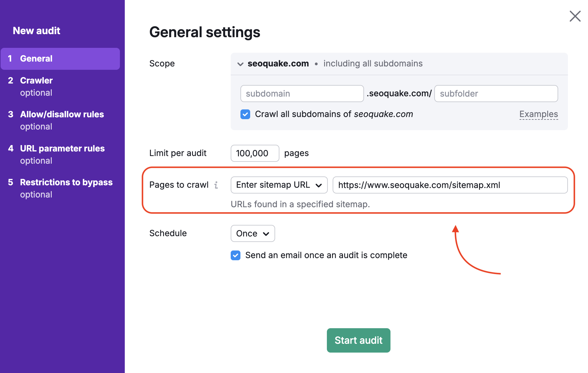588x373 pixels.
Task: Go to URL parameter rules step
Action: pyautogui.click(x=62, y=148)
